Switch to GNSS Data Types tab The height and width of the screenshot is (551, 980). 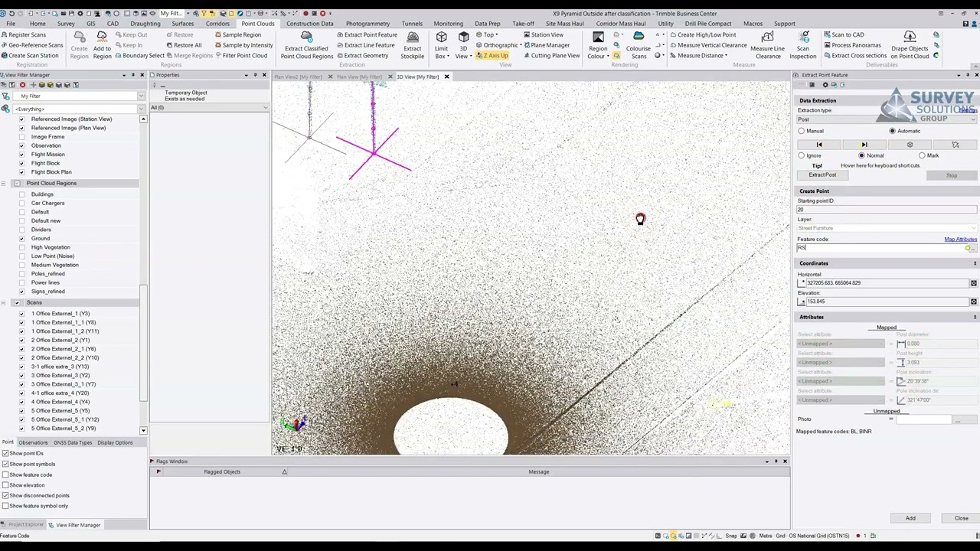73,442
